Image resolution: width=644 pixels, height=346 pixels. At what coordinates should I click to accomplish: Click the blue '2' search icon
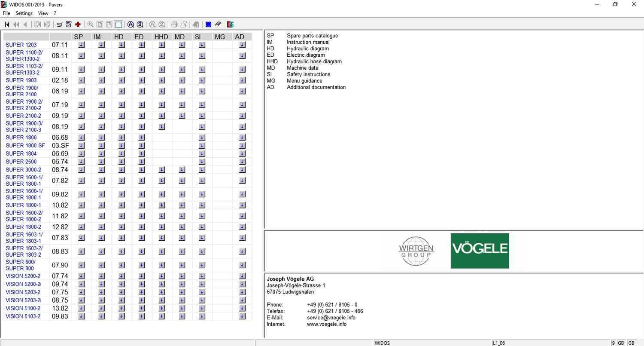(140, 24)
